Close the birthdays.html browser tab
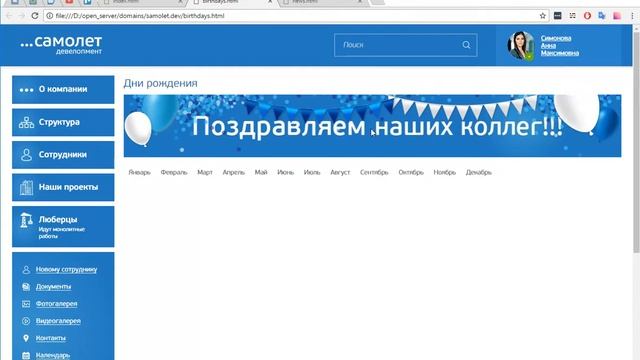 click(x=270, y=2)
